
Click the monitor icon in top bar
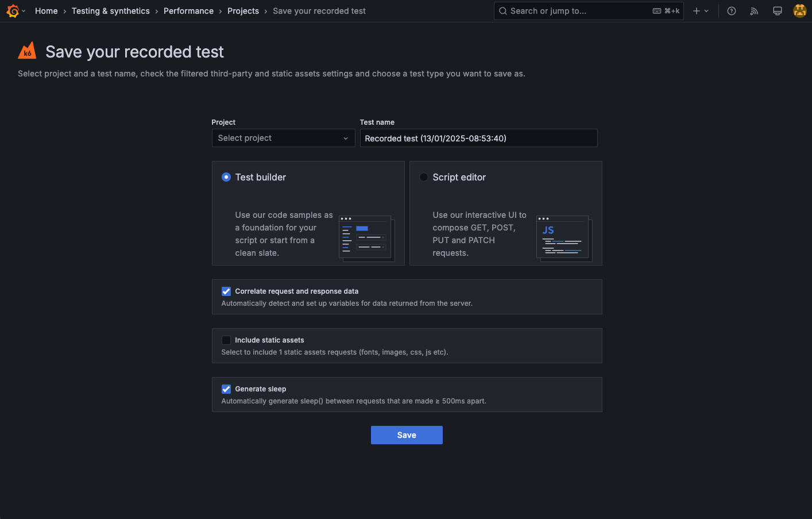pyautogui.click(x=778, y=11)
